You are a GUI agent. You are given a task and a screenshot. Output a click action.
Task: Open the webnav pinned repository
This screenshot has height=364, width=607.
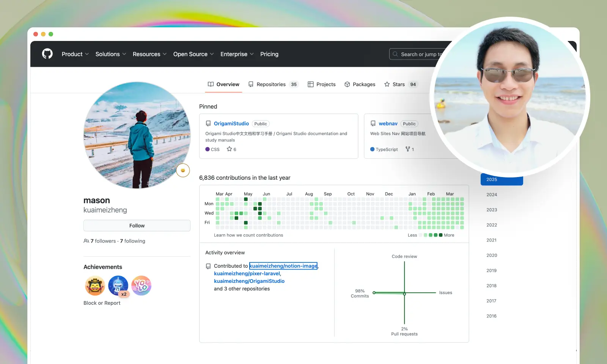point(388,124)
